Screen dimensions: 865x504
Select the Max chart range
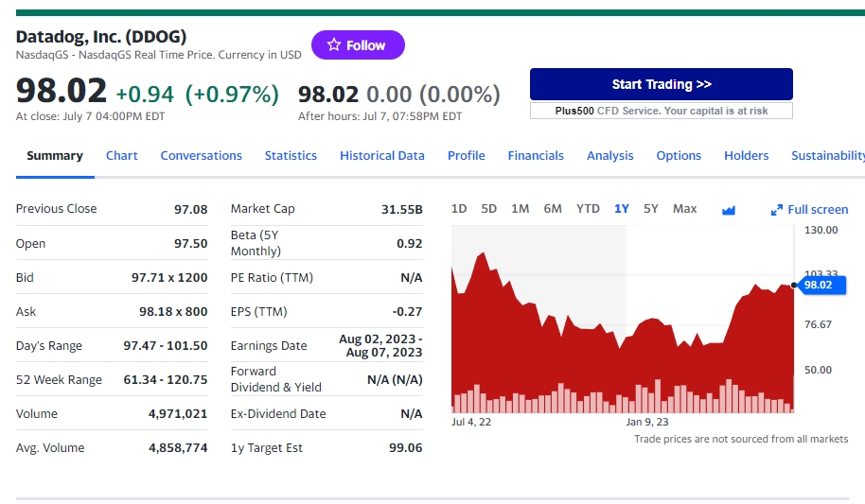point(684,208)
